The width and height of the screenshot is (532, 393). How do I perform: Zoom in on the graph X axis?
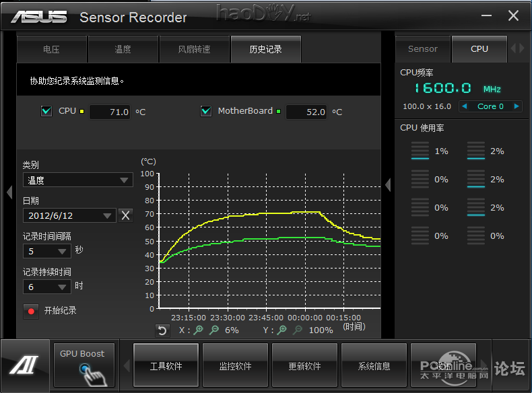(x=198, y=330)
